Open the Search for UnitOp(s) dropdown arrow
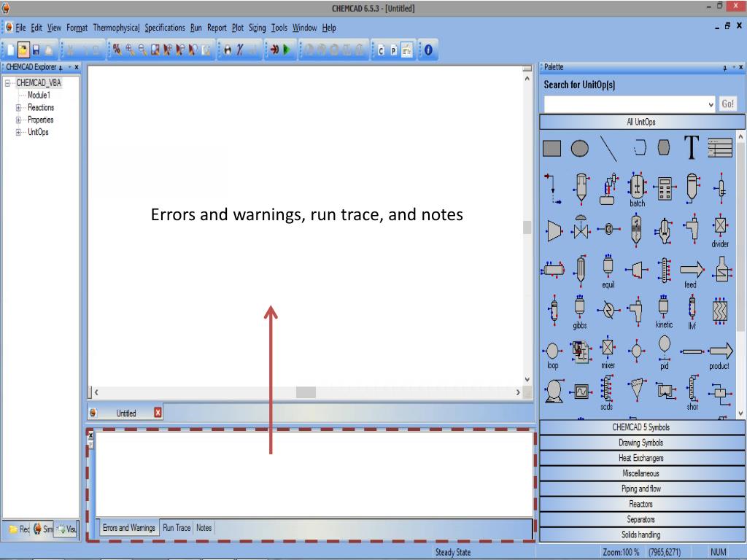Viewport: 747px width, 560px height. pyautogui.click(x=711, y=104)
